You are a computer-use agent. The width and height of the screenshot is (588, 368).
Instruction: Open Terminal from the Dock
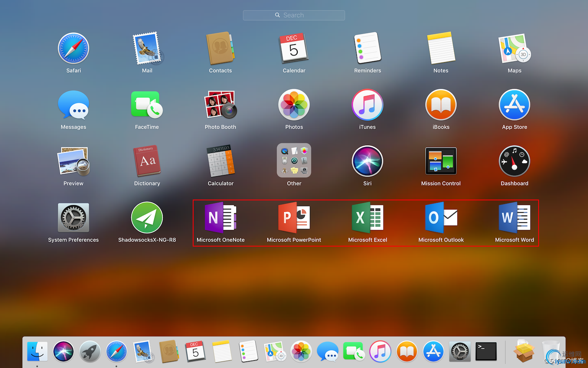pyautogui.click(x=486, y=352)
